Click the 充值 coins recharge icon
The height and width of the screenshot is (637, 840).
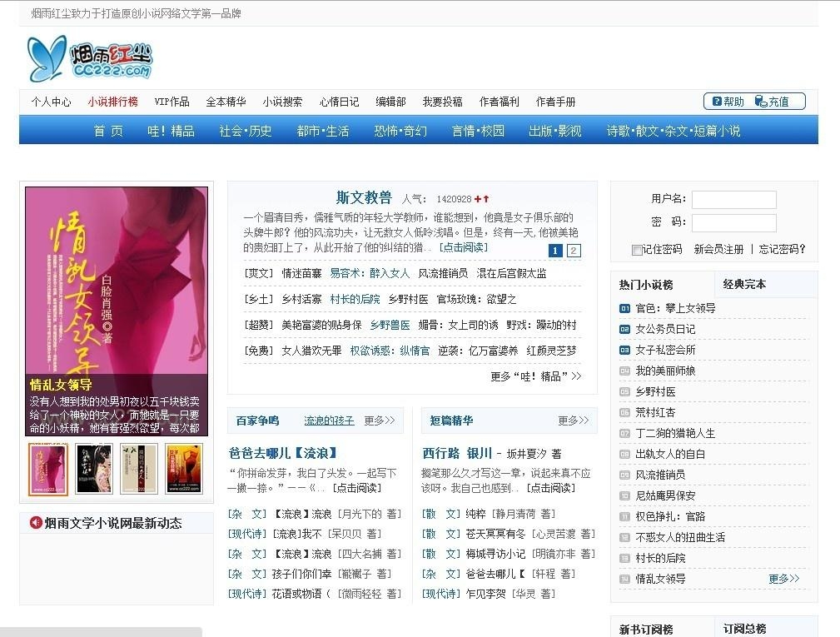click(x=759, y=101)
